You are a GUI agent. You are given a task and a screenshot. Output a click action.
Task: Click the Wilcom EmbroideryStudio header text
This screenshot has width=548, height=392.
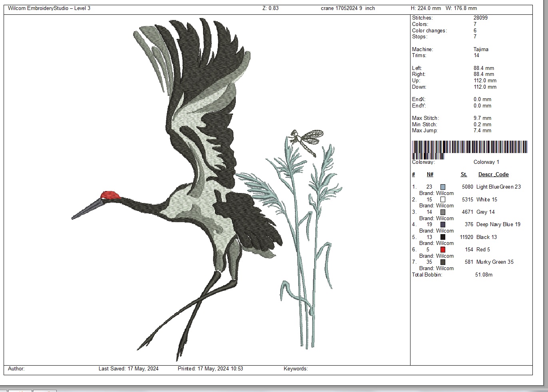click(x=49, y=8)
